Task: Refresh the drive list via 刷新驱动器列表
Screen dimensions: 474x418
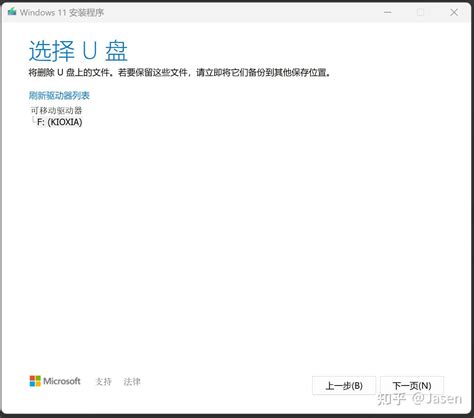Action: point(59,96)
